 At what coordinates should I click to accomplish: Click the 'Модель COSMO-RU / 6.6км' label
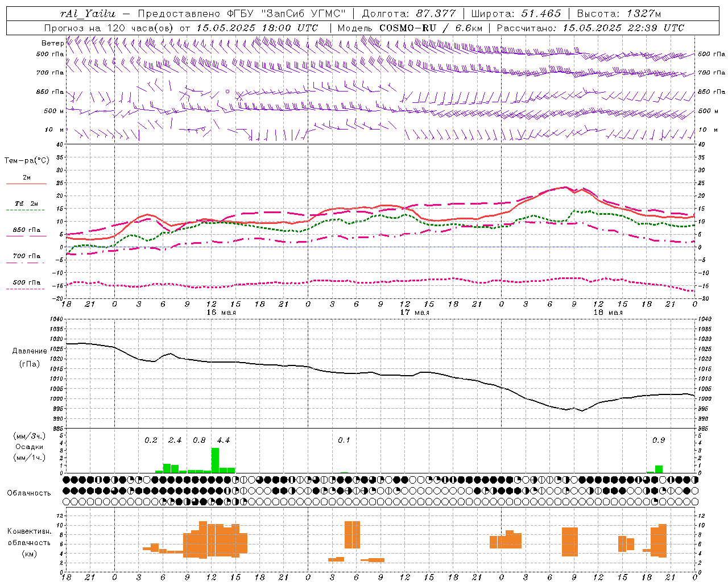(x=410, y=28)
